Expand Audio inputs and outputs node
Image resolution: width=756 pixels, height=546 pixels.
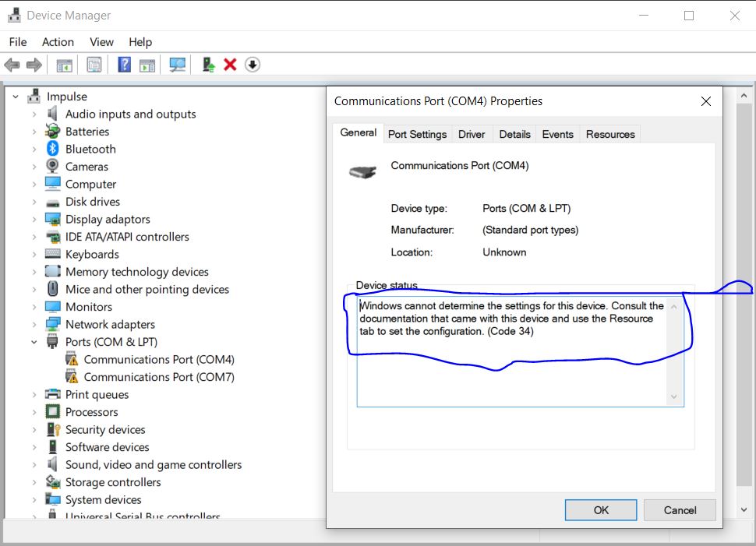click(34, 114)
